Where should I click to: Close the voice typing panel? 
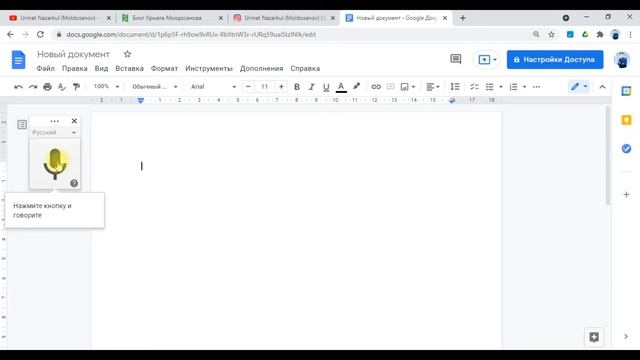click(74, 121)
